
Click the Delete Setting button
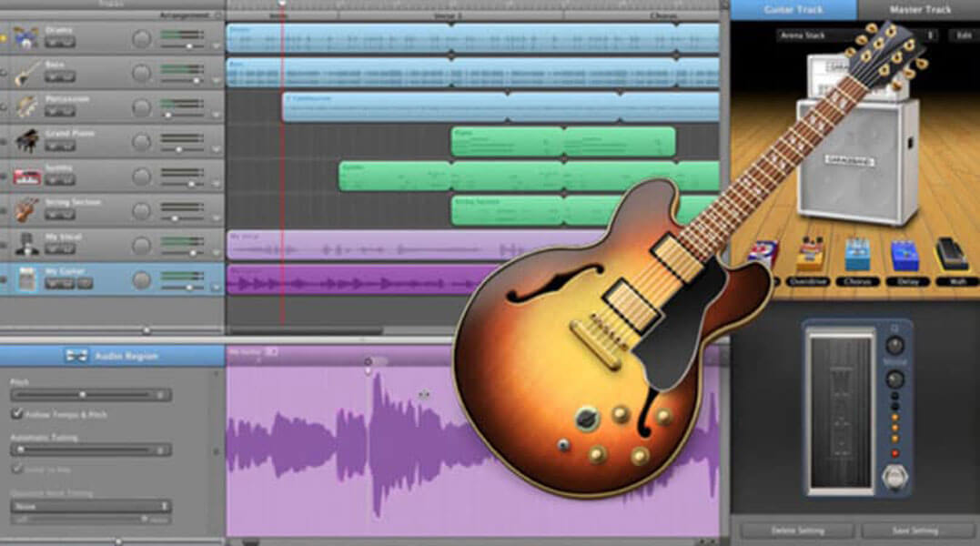pyautogui.click(x=797, y=531)
